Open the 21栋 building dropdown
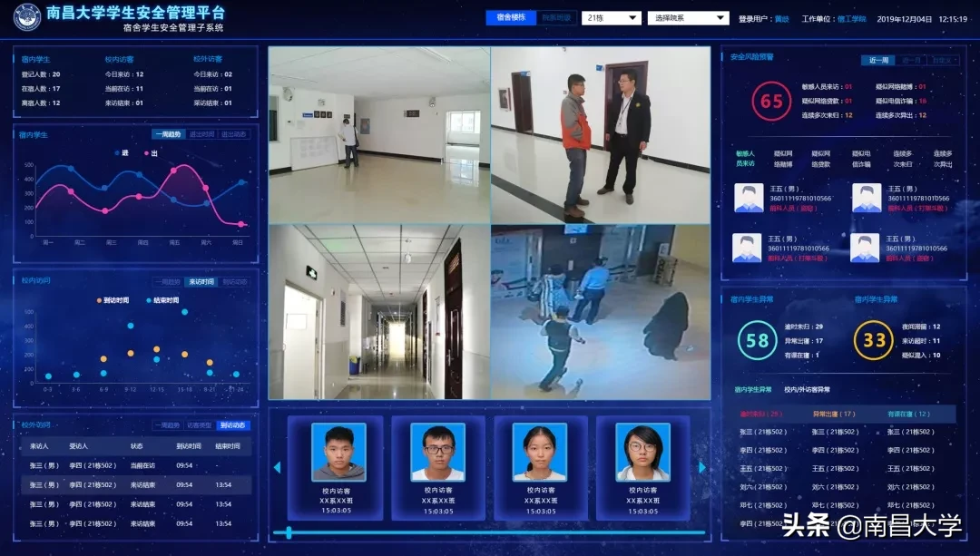This screenshot has width=980, height=556. (x=613, y=17)
